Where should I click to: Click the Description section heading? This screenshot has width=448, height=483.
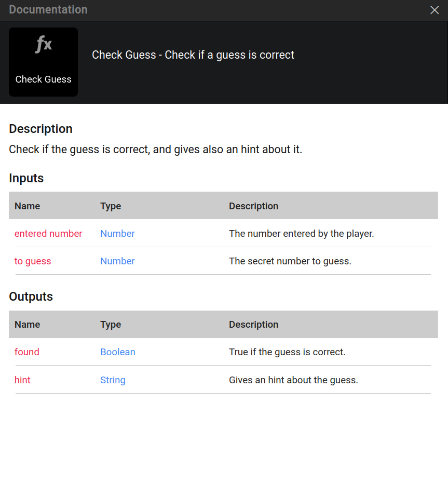pos(40,129)
